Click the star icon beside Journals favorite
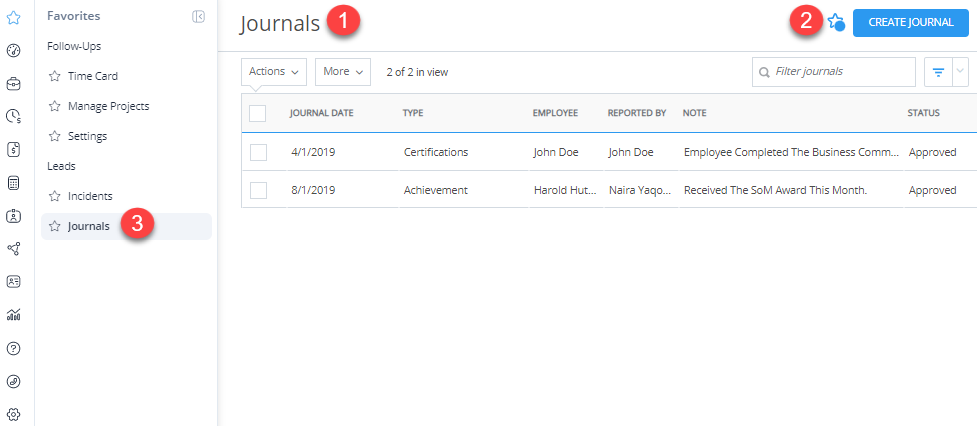 55,226
